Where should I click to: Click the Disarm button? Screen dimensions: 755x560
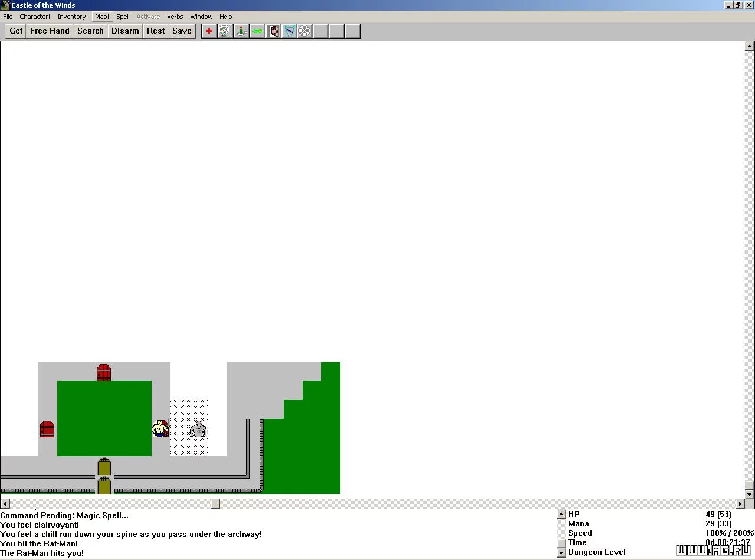[x=125, y=31]
